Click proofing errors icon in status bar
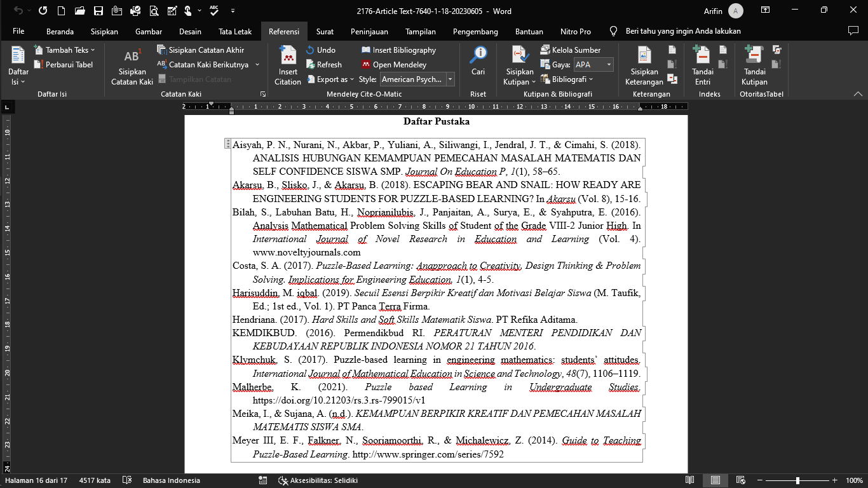Image resolution: width=868 pixels, height=488 pixels. click(127, 480)
